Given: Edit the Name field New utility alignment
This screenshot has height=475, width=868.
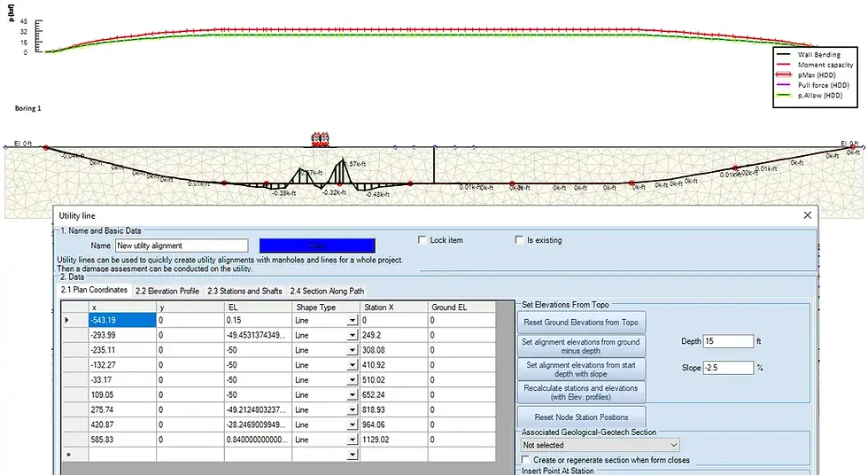Looking at the screenshot, I should pos(182,245).
